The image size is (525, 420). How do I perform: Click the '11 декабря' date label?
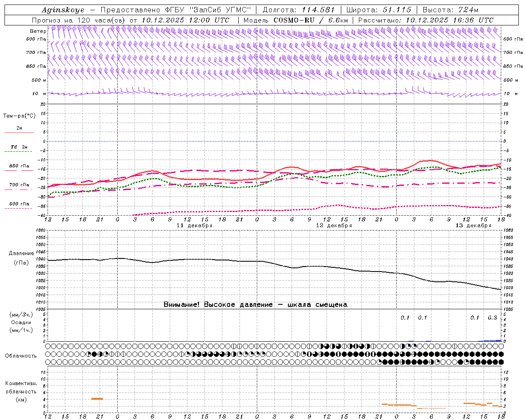pyautogui.click(x=194, y=226)
